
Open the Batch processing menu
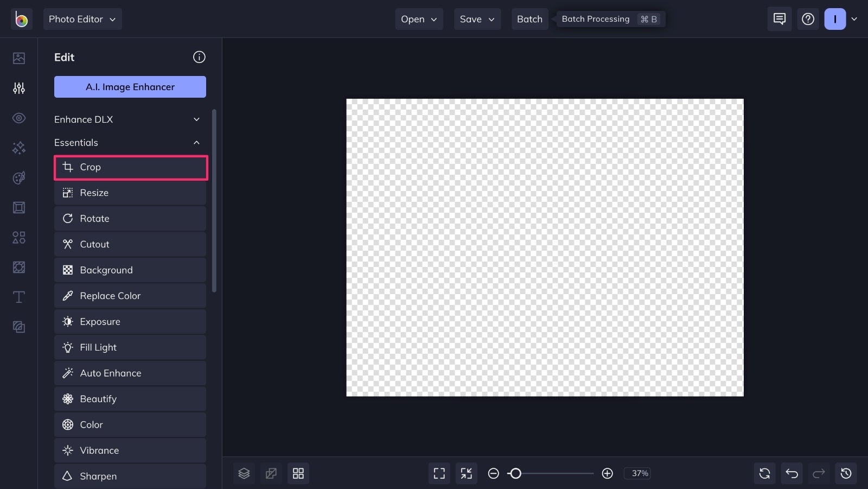point(529,19)
